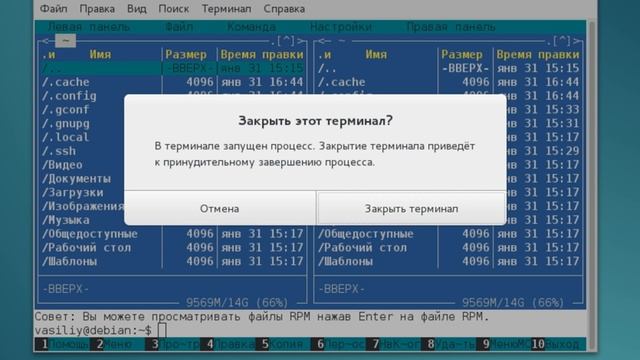
Task: Select /.gconf in left panel
Action: [66, 110]
